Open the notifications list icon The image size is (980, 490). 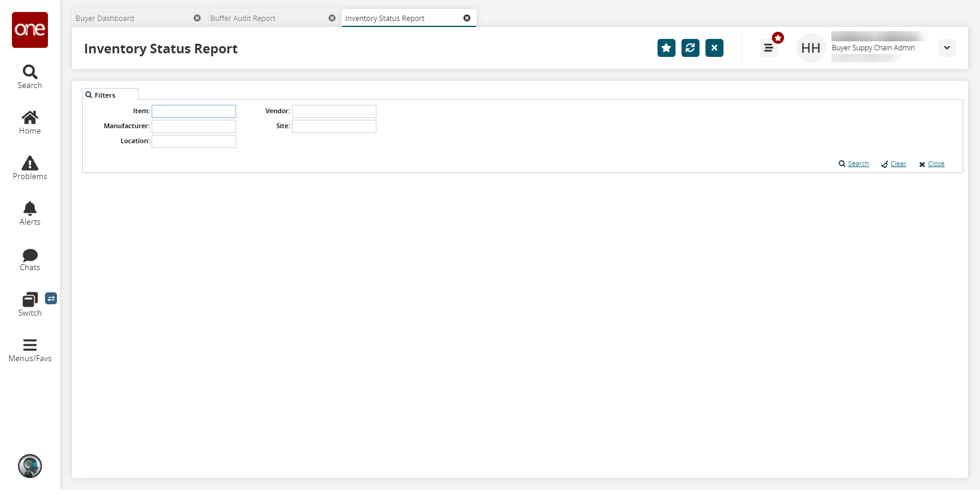(x=768, y=48)
